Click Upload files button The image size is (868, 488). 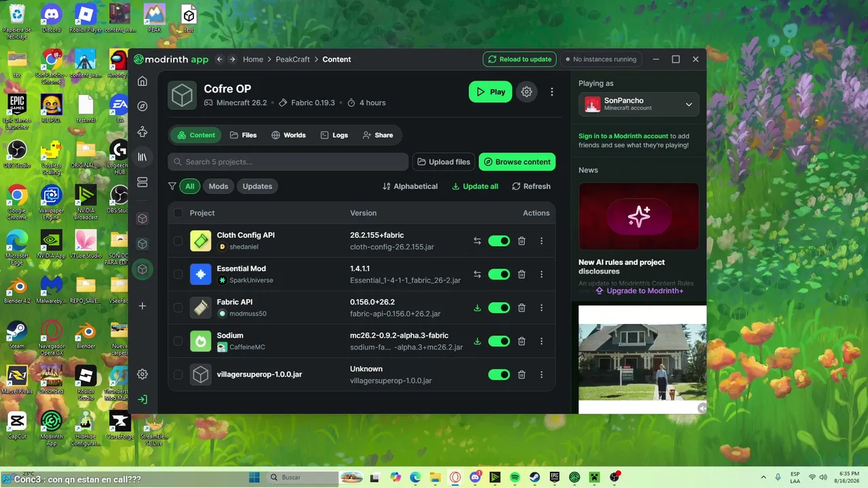point(443,162)
